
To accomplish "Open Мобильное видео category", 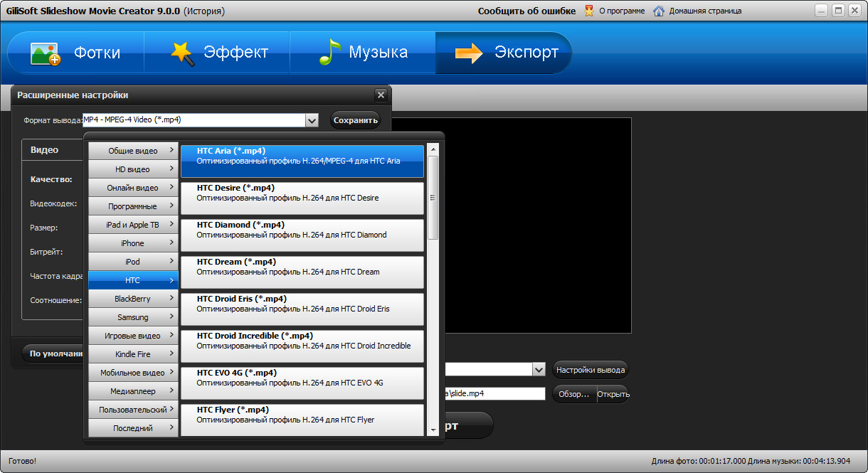I will tap(133, 373).
